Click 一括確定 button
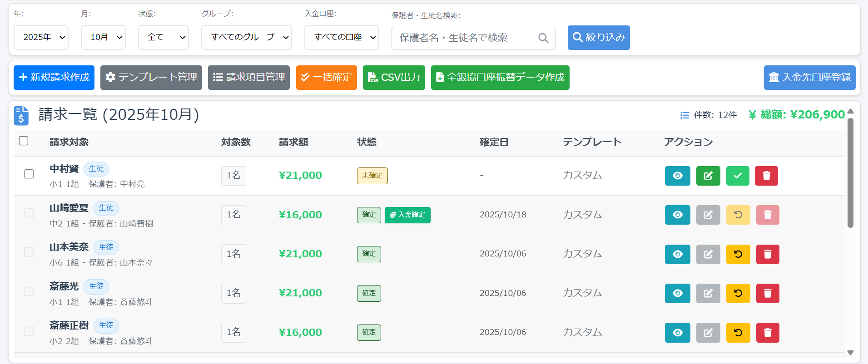The width and height of the screenshot is (868, 364). click(327, 78)
